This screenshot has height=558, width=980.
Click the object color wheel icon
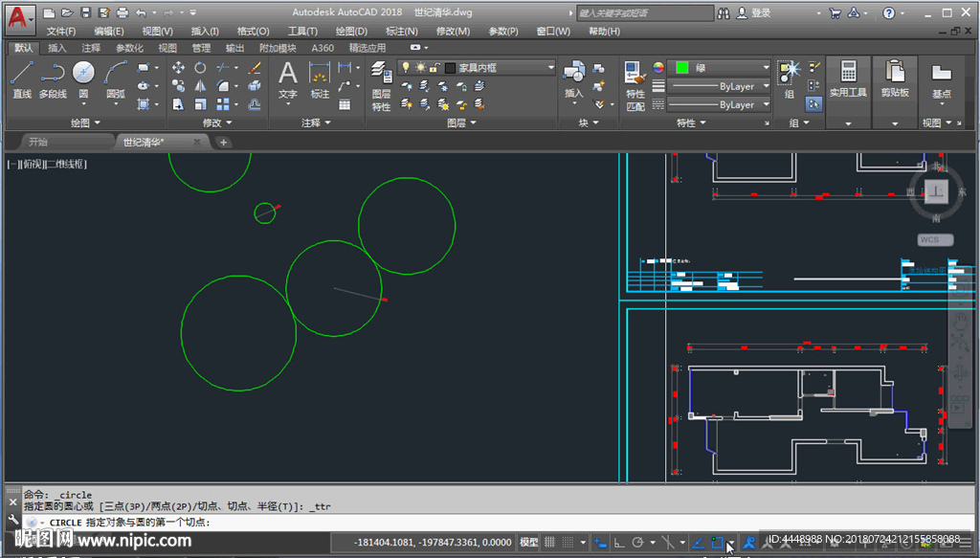tap(658, 68)
